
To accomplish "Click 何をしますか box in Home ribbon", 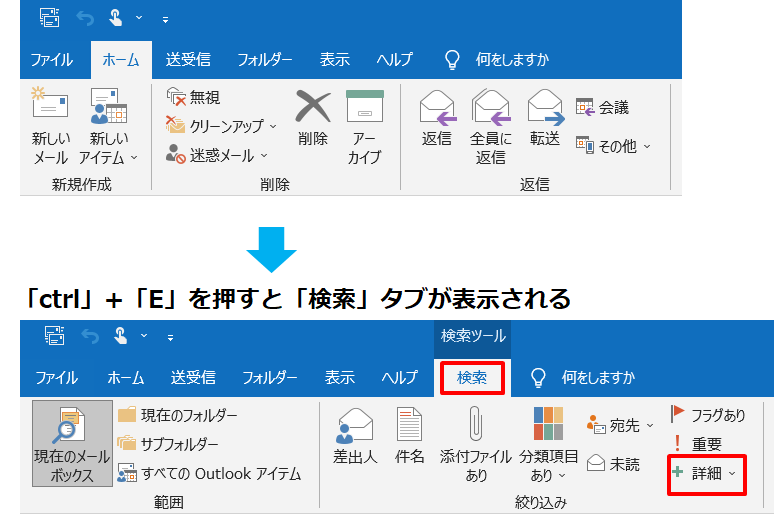I will 512,60.
